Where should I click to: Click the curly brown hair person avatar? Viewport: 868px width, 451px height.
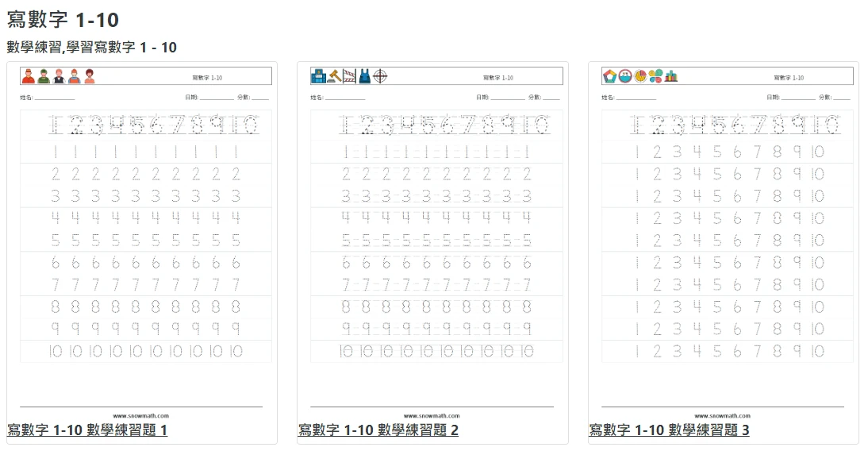[x=90, y=76]
